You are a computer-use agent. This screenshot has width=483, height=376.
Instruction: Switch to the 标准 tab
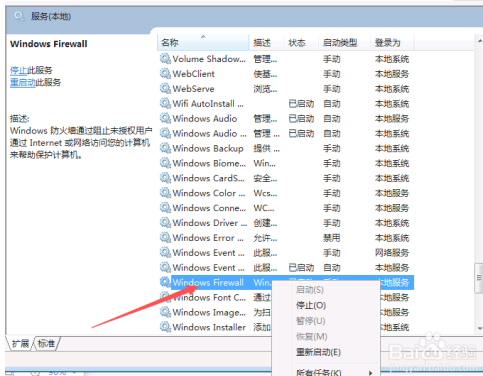click(46, 343)
